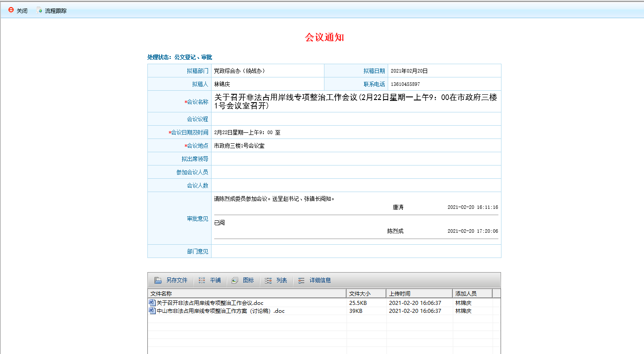This screenshot has height=354, width=644.
Task: Sort by 添加人员 column header
Action: [472, 293]
